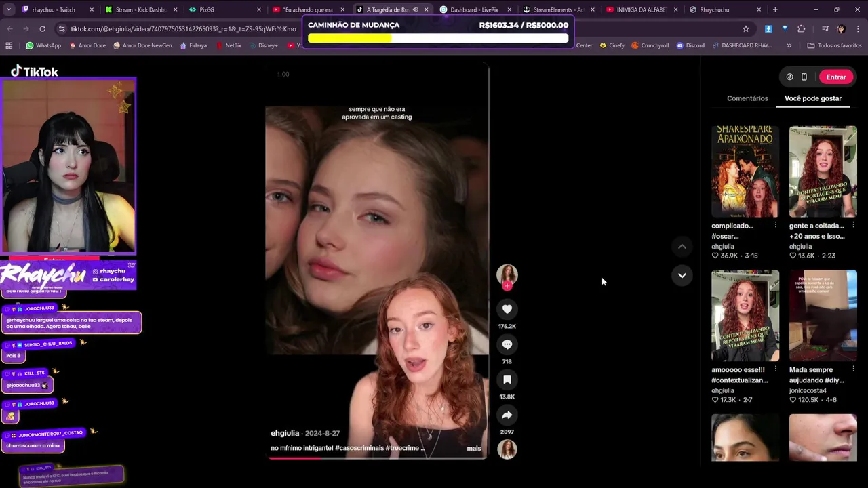Viewport: 868px width, 488px height.
Task: Open the blue downloader extension icon
Action: (x=768, y=28)
